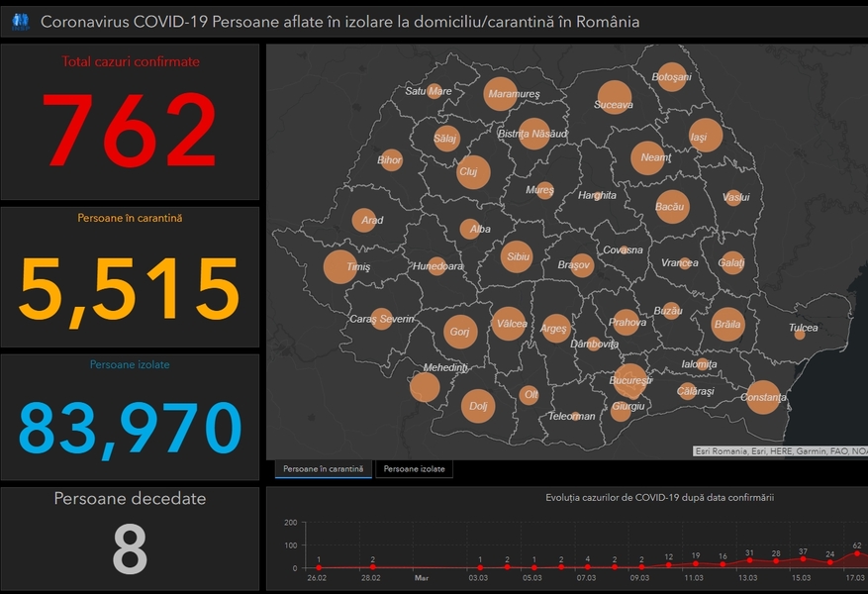Click the București bubble on the map

click(628, 380)
